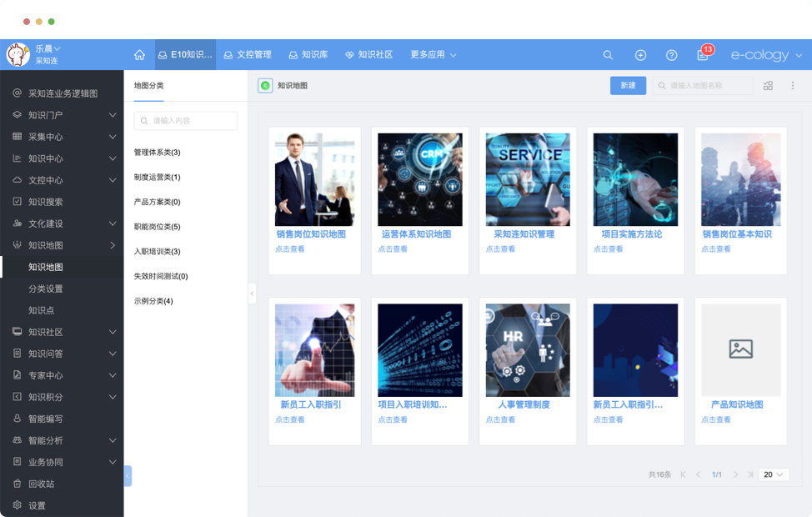Screen dimensions: 812x517
Task: Click the plus circle add icon
Action: [x=640, y=55]
